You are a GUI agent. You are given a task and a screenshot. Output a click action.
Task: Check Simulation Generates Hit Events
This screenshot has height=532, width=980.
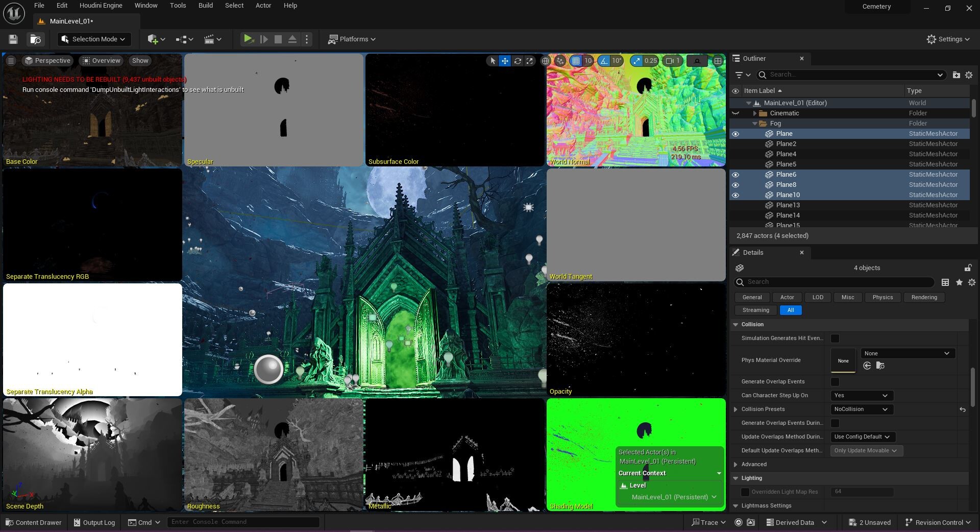[835, 338]
